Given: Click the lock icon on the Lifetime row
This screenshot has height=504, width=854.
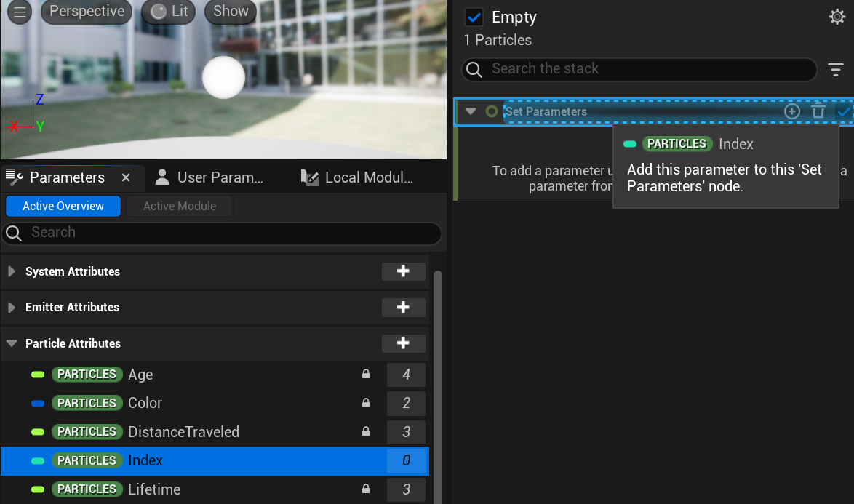Looking at the screenshot, I should (366, 489).
